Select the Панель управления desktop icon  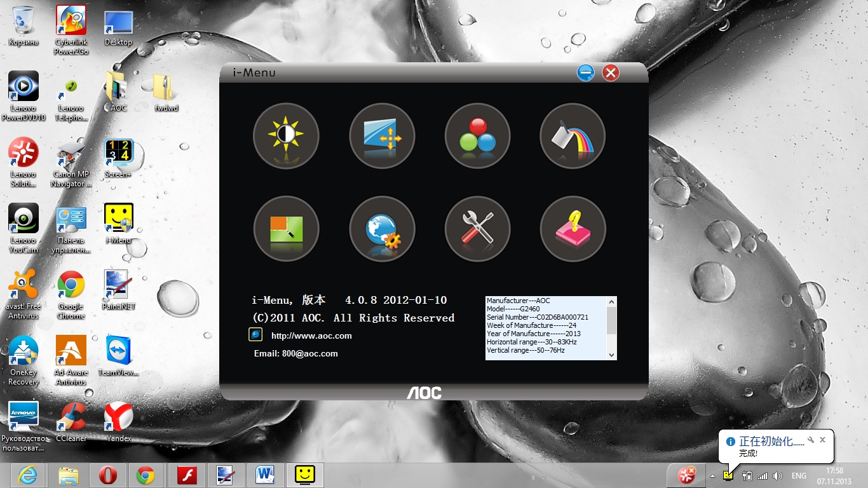click(x=71, y=229)
